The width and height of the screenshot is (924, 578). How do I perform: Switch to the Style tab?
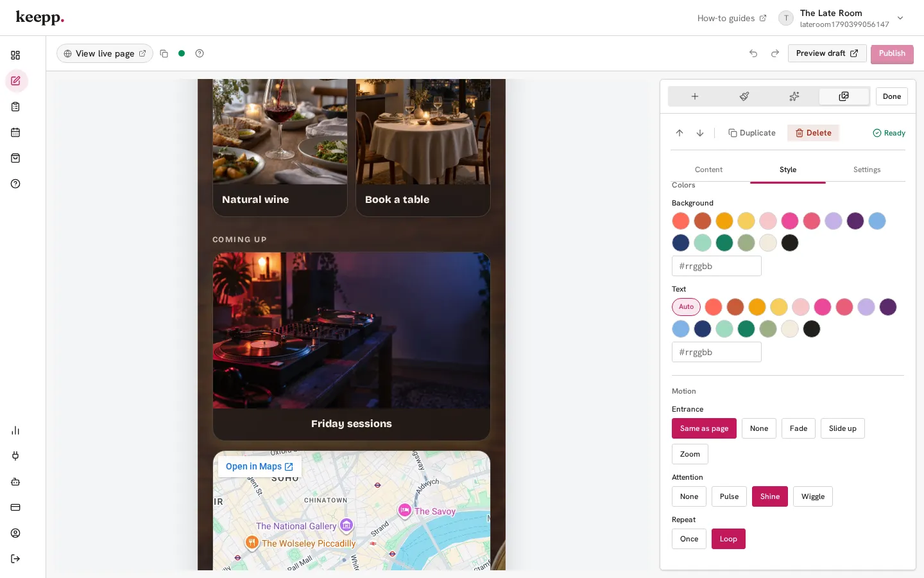pyautogui.click(x=788, y=170)
